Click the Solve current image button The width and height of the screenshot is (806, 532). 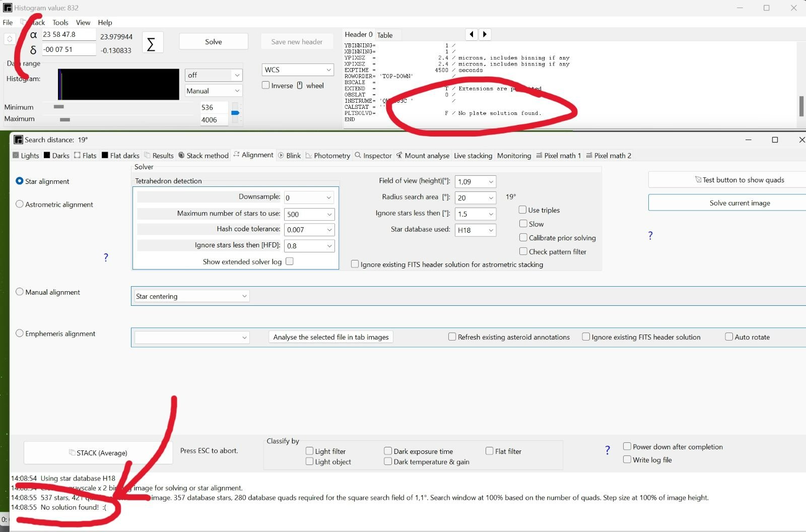739,203
